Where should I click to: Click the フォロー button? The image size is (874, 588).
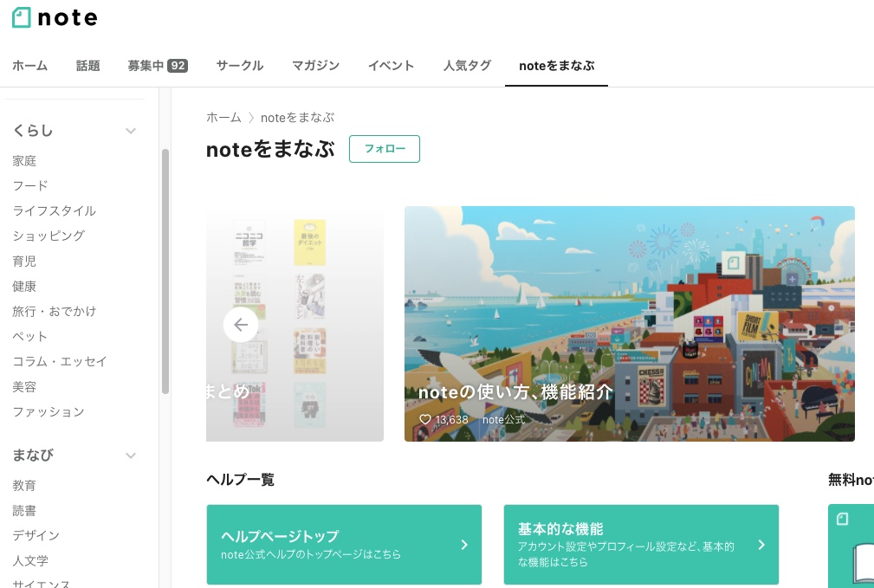tap(385, 149)
